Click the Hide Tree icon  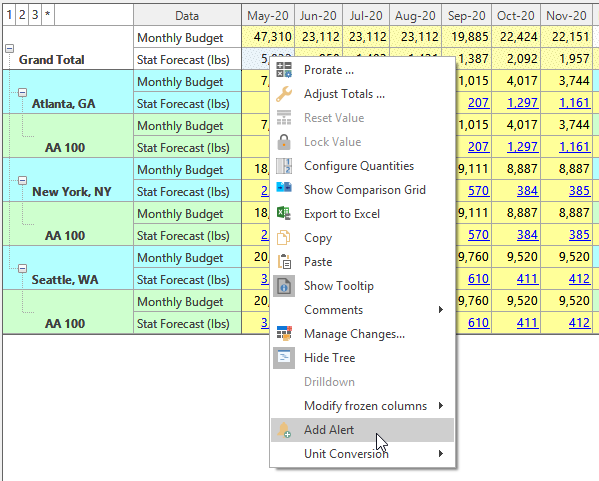284,358
